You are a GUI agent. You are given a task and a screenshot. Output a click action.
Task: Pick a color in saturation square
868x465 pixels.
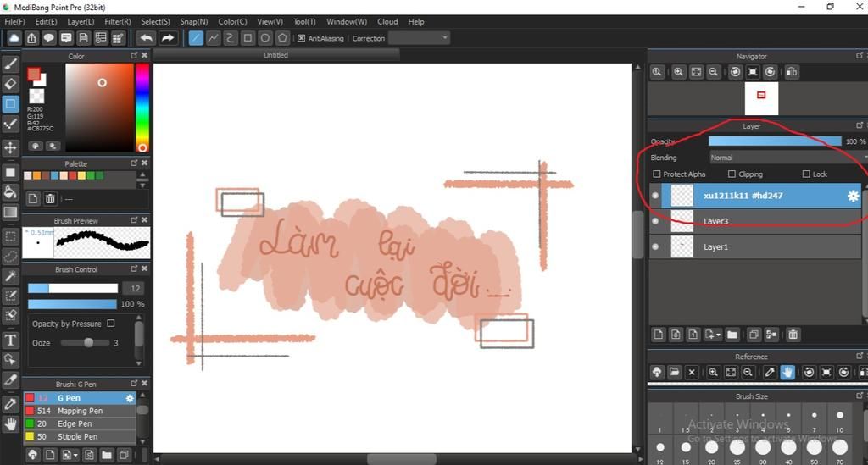pos(100,108)
